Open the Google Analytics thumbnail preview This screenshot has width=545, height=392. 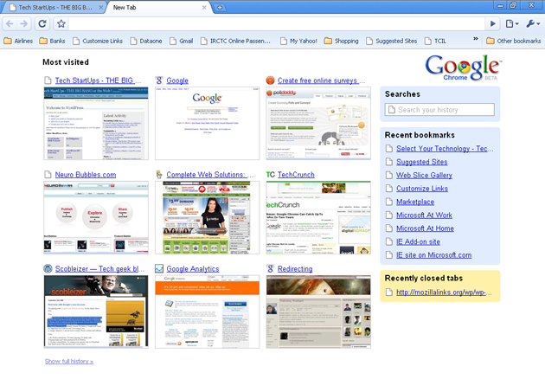pyautogui.click(x=207, y=312)
